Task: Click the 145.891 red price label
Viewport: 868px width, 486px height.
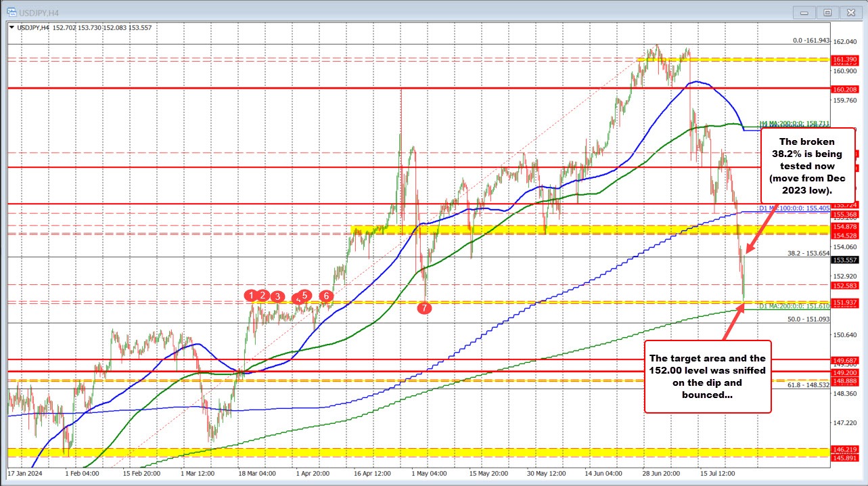Action: pyautogui.click(x=846, y=458)
